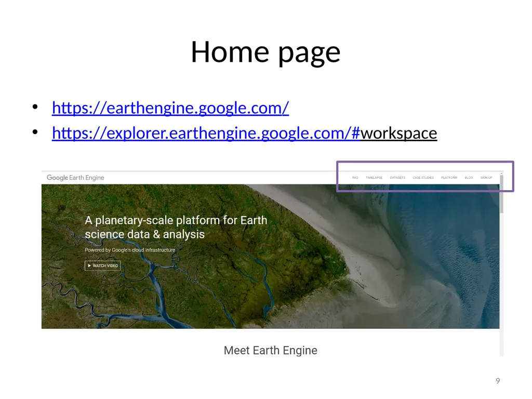Click the 'Home page' slide title
Image resolution: width=532 pixels, height=399 pixels.
265,52
